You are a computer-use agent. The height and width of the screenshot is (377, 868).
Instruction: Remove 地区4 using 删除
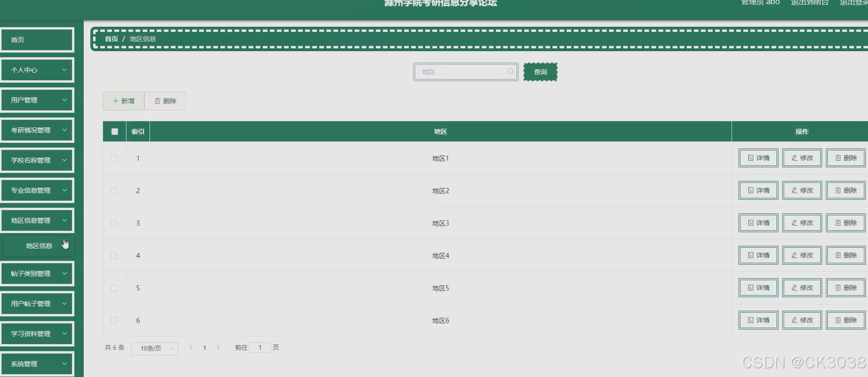pos(846,255)
